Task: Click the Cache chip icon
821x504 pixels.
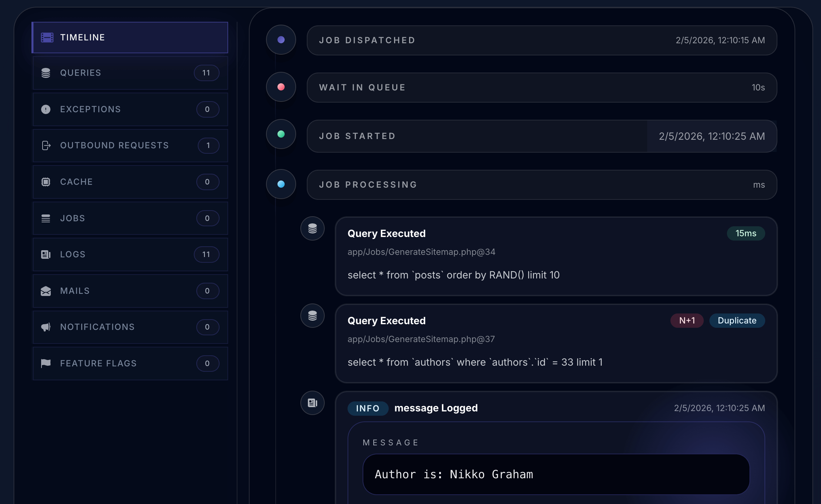Action: point(46,182)
